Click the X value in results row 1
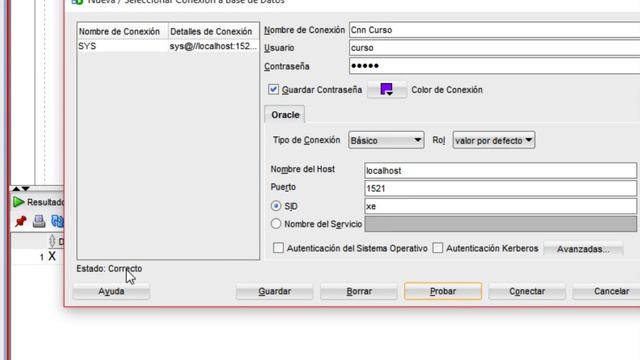Screen dimensions: 640x360 coord(52,256)
